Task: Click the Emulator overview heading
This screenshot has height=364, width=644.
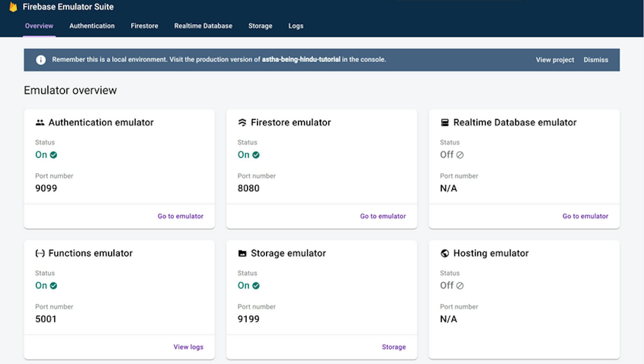Action: pos(70,90)
